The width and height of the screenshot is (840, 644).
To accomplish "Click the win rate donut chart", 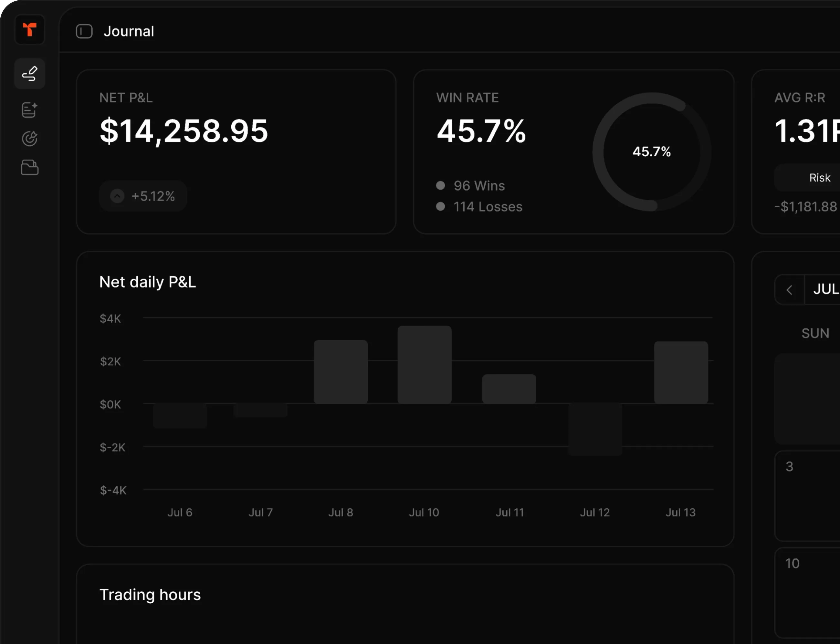I will tap(652, 152).
